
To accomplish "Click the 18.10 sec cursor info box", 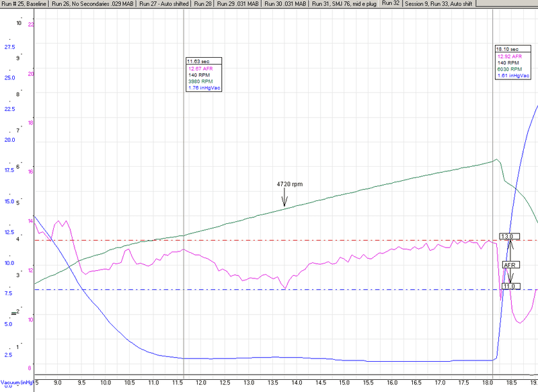I will coord(512,62).
